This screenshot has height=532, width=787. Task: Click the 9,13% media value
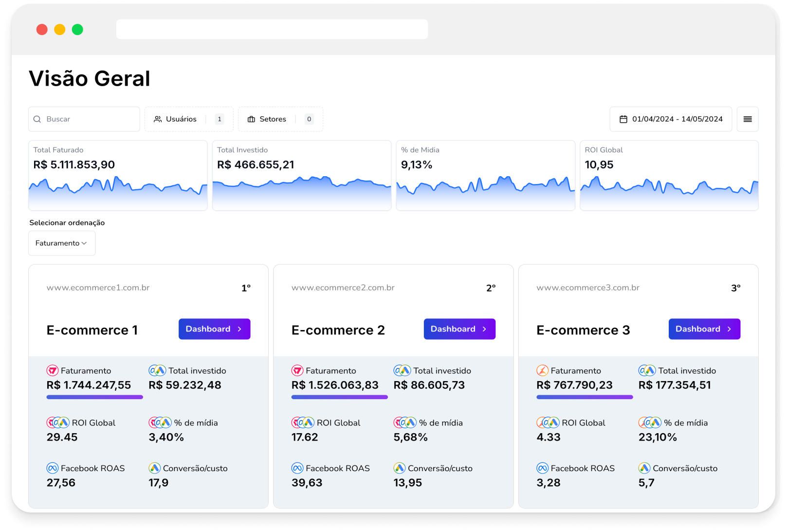tap(417, 165)
